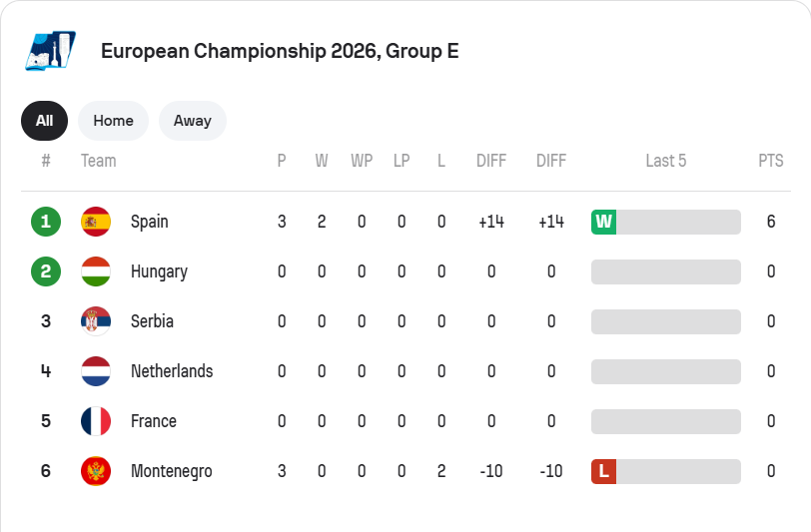Screen dimensions: 811x532
Task: Click the green rank 1 badge
Action: 46,222
